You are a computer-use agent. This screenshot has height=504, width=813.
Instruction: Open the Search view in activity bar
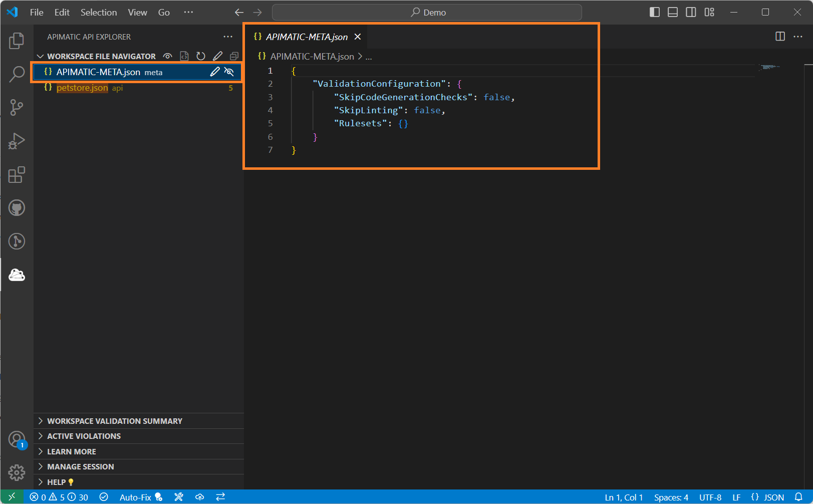pos(17,74)
